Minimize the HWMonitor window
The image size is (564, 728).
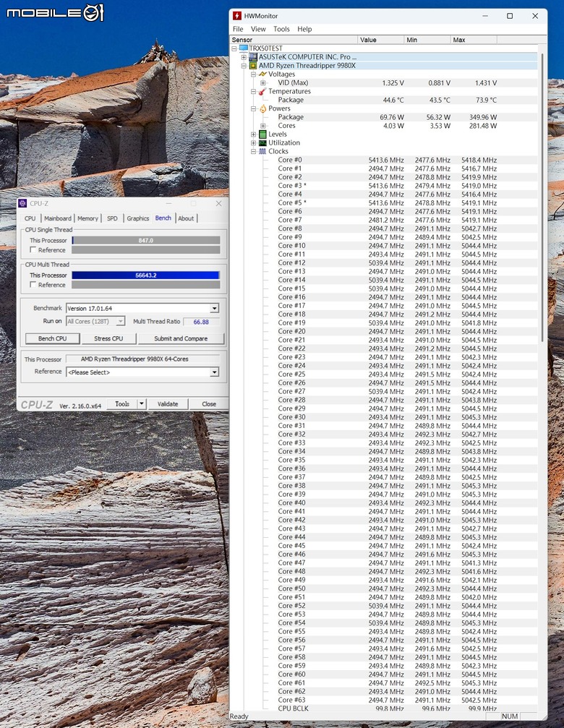pos(485,16)
